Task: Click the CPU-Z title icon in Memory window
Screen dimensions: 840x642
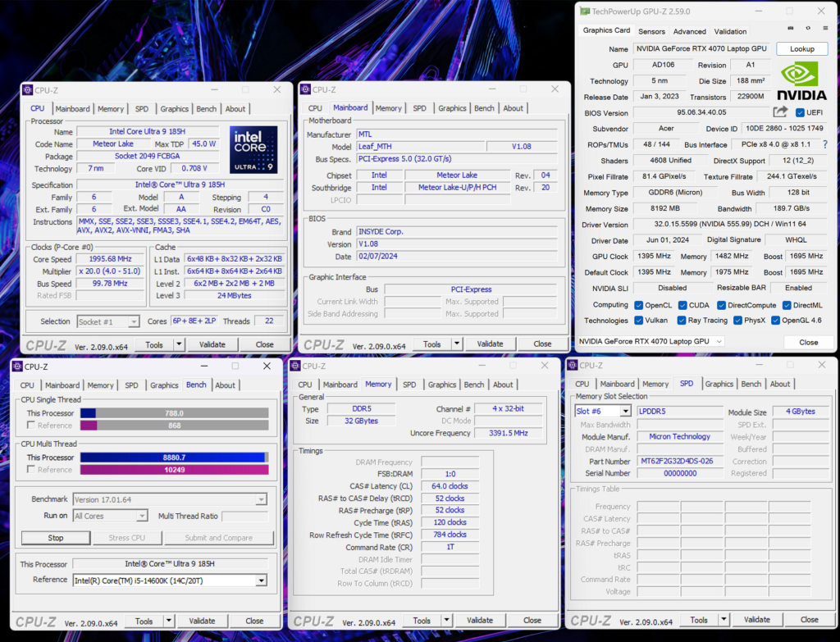Action: (295, 366)
